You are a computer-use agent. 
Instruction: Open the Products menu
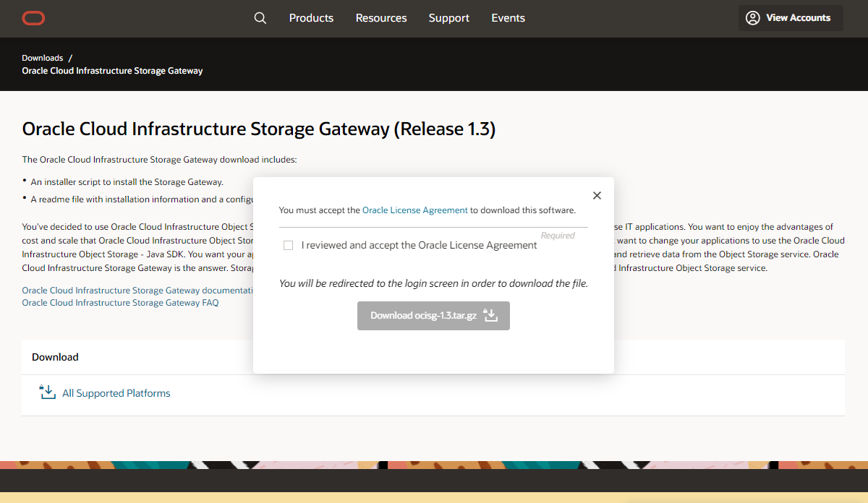tap(311, 18)
